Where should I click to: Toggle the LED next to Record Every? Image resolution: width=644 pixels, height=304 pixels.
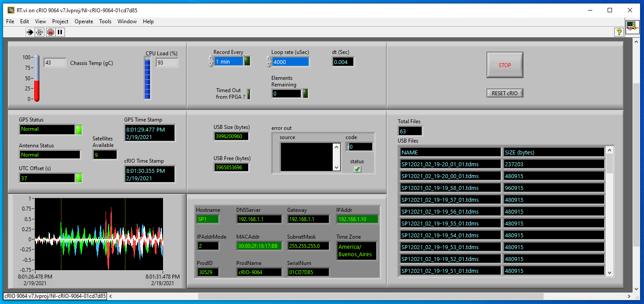click(247, 61)
